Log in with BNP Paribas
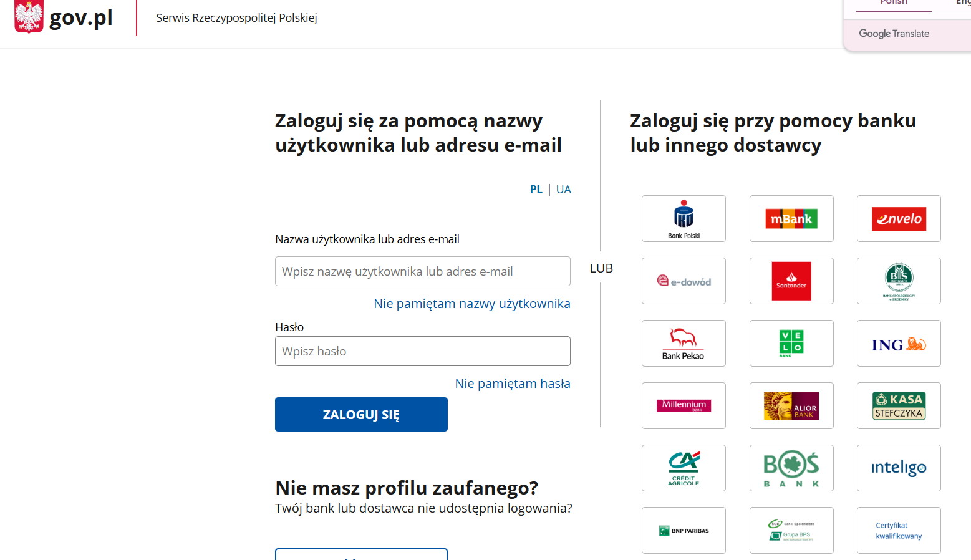The width and height of the screenshot is (971, 560). point(684,530)
